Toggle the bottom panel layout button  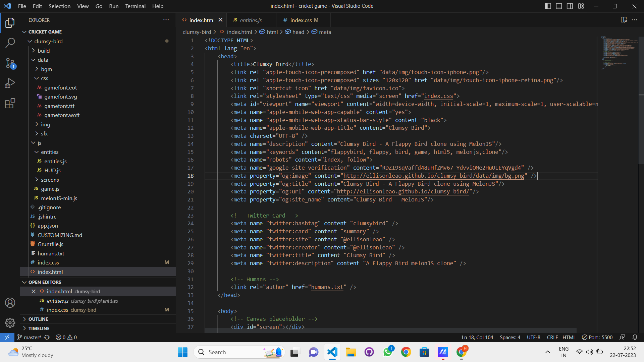pos(559,6)
